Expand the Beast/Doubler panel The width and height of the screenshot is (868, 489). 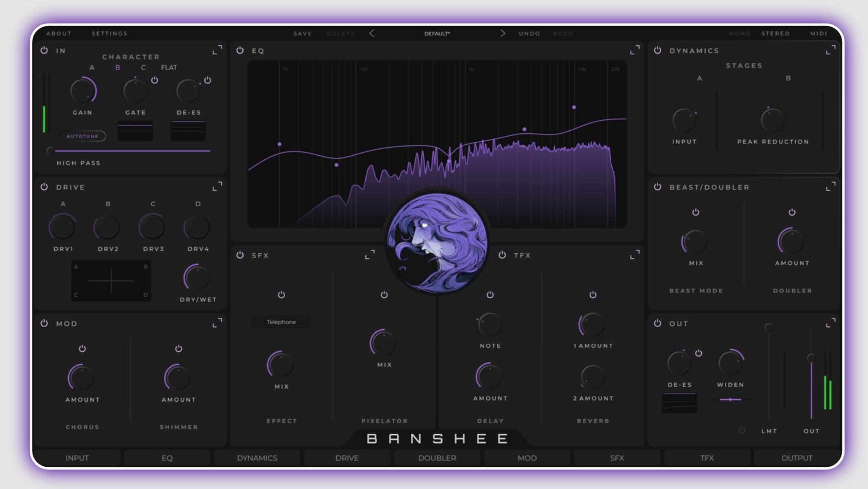(x=831, y=187)
